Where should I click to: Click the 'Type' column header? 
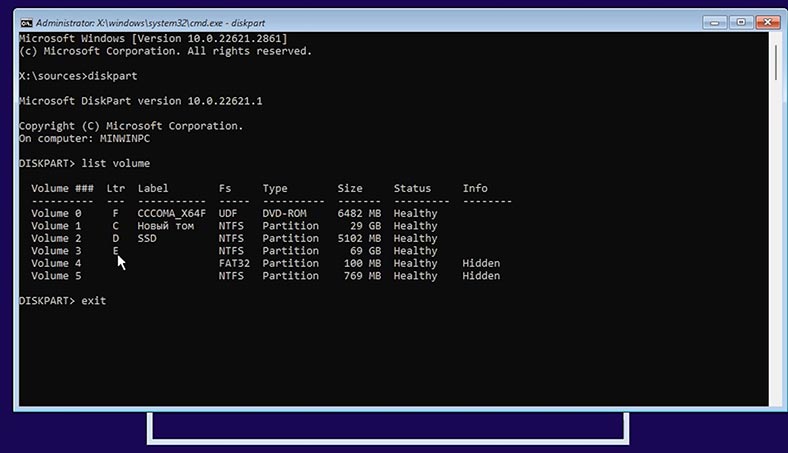[x=275, y=189]
